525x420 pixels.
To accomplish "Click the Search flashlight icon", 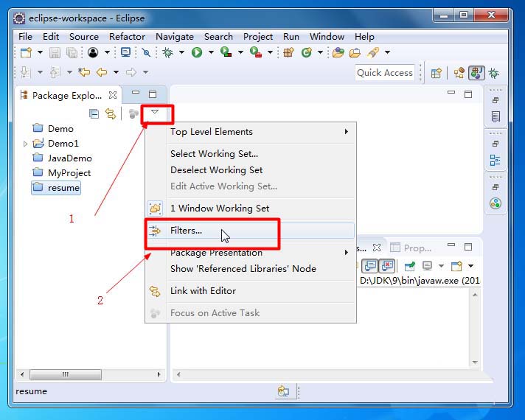I will 373,52.
